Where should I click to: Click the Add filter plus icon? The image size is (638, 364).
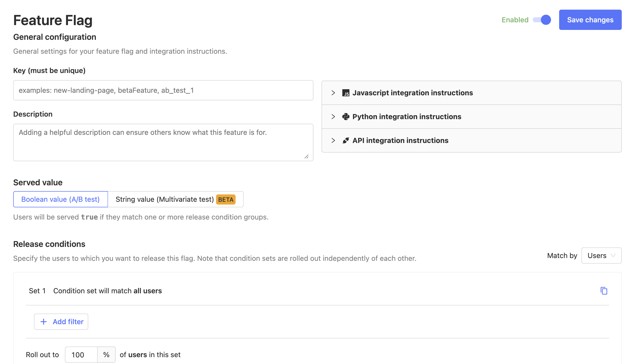point(43,321)
